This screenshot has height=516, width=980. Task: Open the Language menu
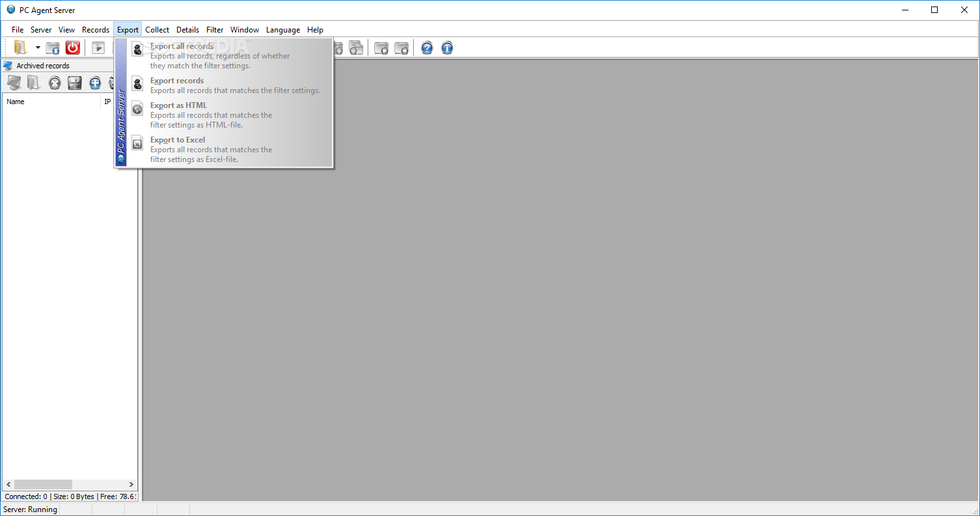pos(283,30)
